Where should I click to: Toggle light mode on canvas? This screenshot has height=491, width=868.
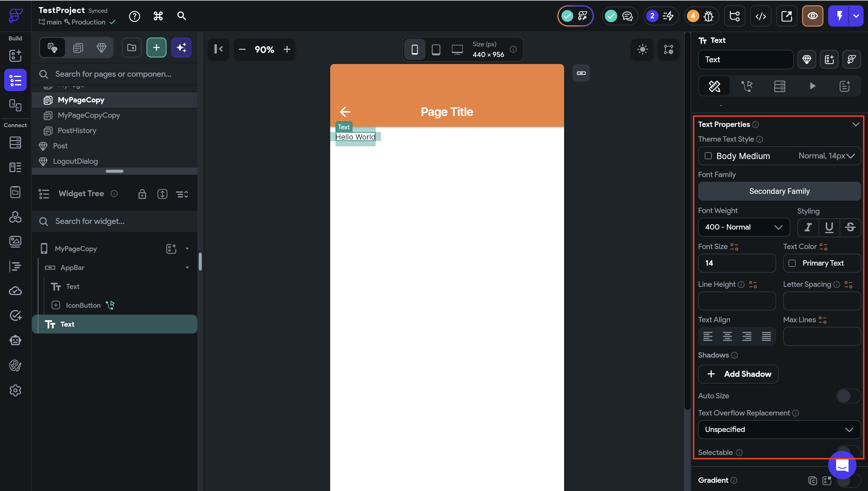642,50
